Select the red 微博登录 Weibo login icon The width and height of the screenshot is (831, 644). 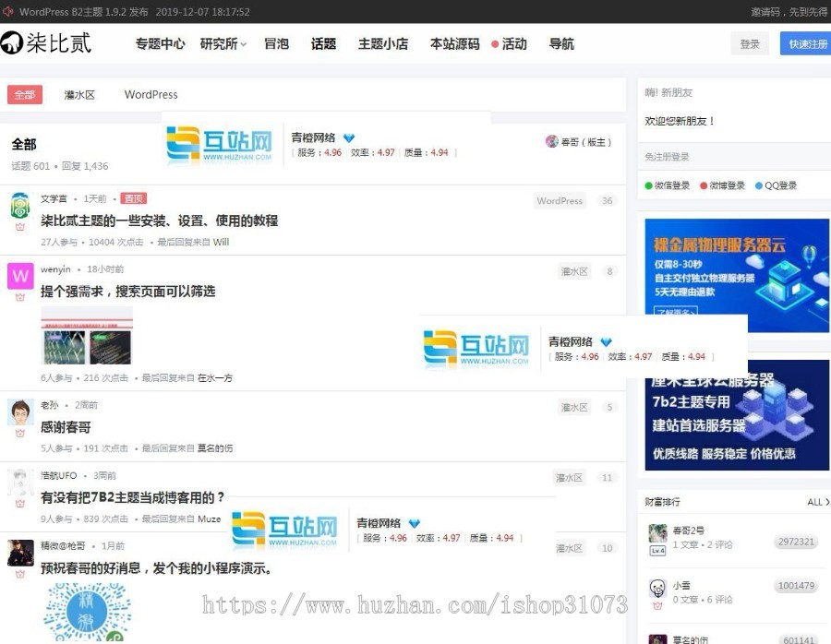702,185
